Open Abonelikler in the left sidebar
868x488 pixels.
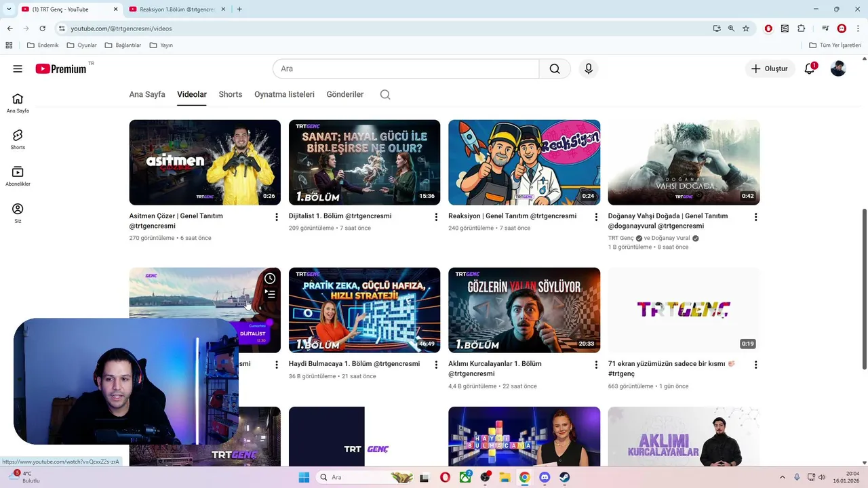tap(18, 176)
